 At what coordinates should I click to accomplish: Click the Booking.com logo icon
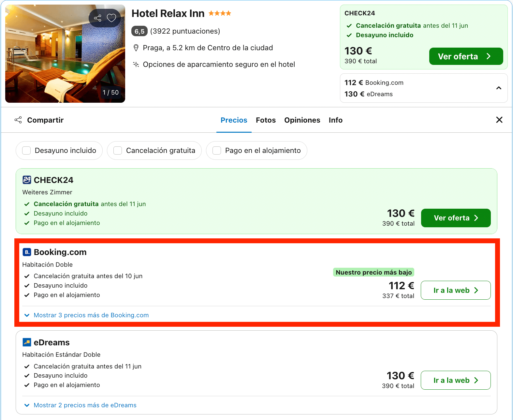point(27,252)
